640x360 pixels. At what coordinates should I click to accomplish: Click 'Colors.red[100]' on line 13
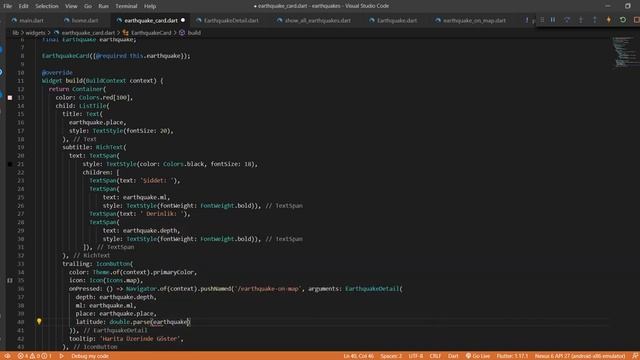(105, 98)
